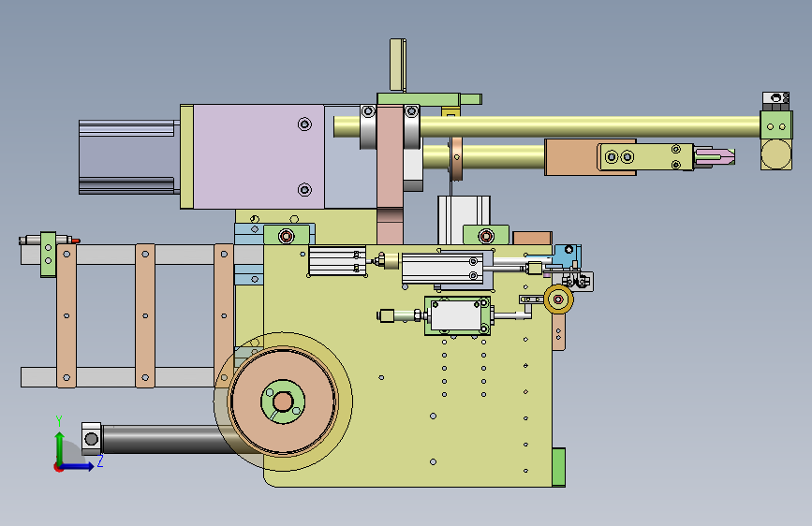812x526 pixels.
Task: Select the large yellow base plate
Action: (407, 366)
